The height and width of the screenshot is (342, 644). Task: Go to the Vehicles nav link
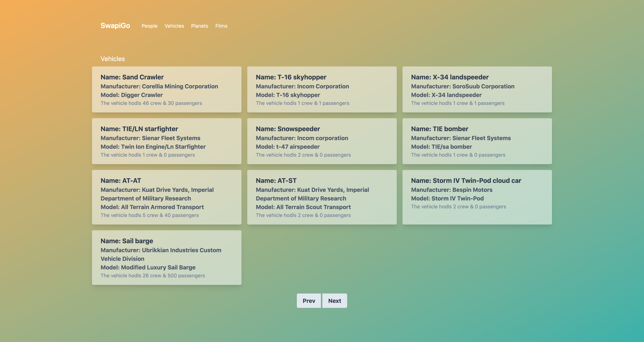(x=174, y=26)
